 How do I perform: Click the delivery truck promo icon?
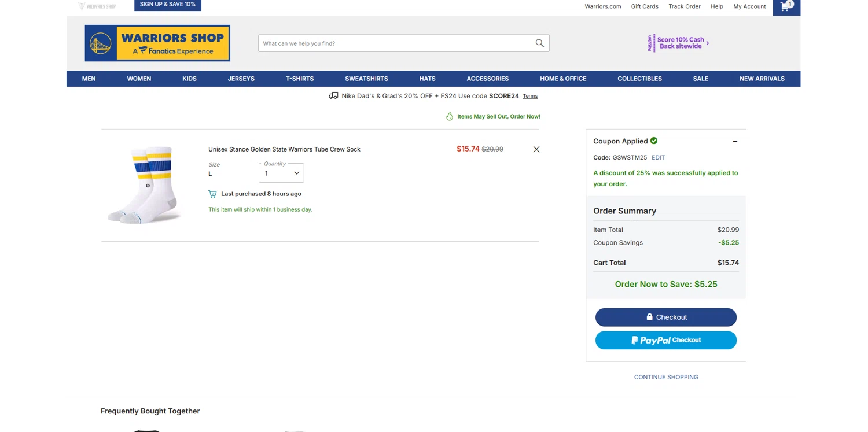(333, 96)
